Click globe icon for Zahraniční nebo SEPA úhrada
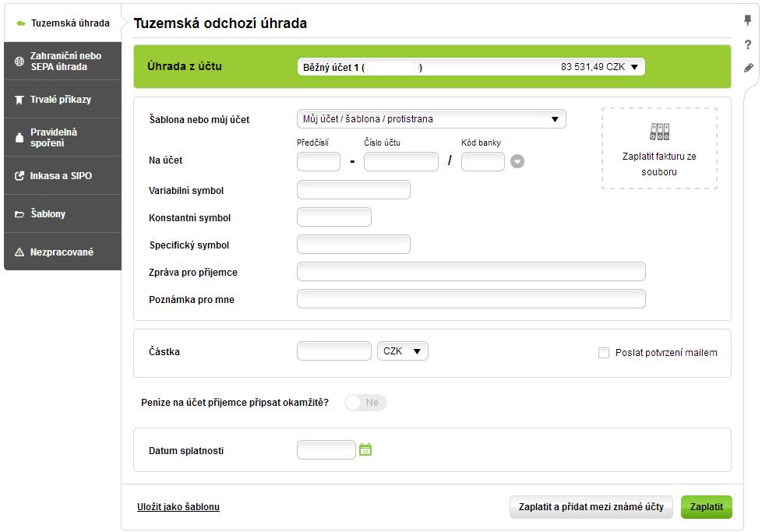 pyautogui.click(x=19, y=62)
